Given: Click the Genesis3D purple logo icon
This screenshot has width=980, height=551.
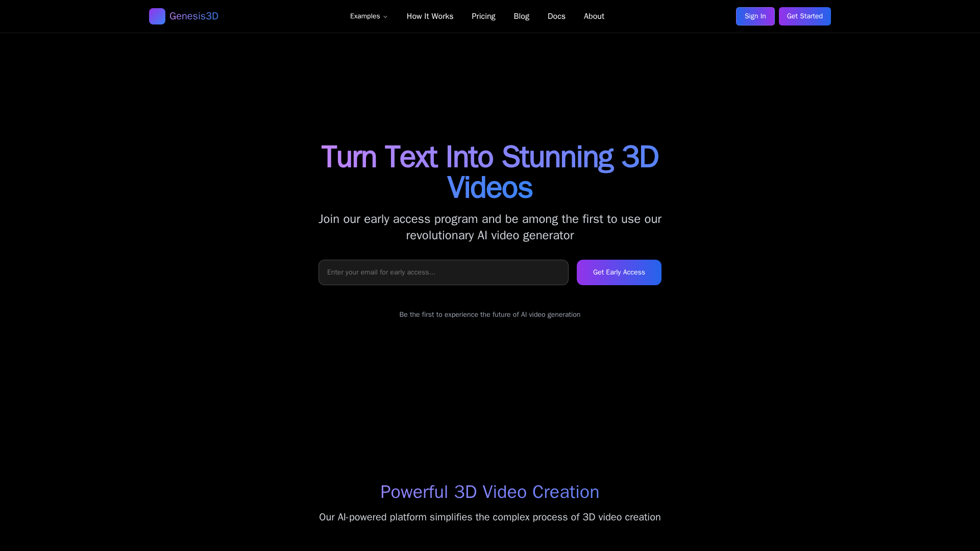Looking at the screenshot, I should pyautogui.click(x=157, y=16).
